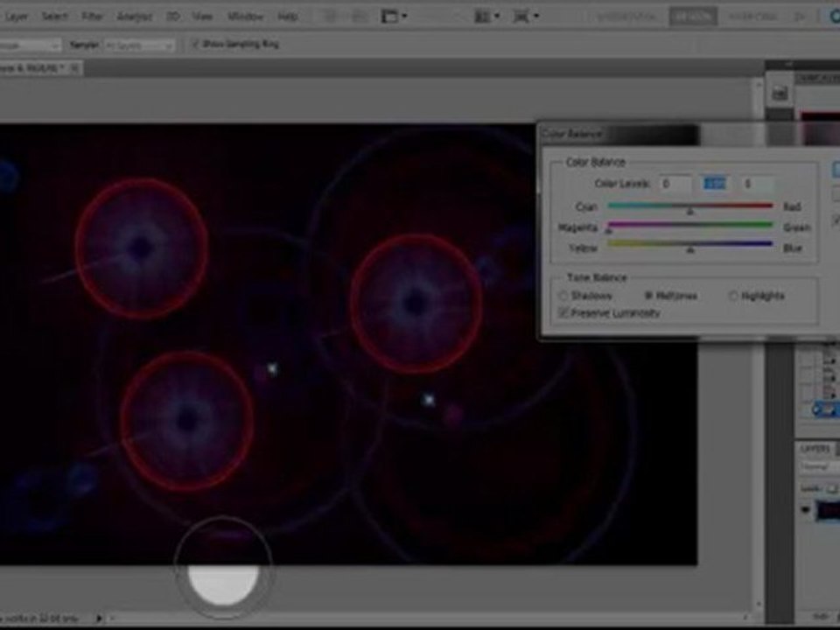
Task: Click the vertical scrollbar down arrow of the canvas
Action: tap(758, 605)
